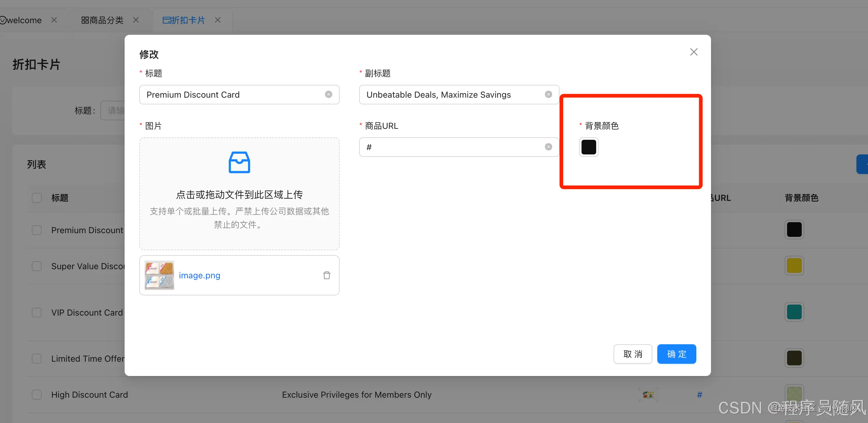This screenshot has height=423, width=868.
Task: Close the edit dialog with X
Action: pos(694,52)
